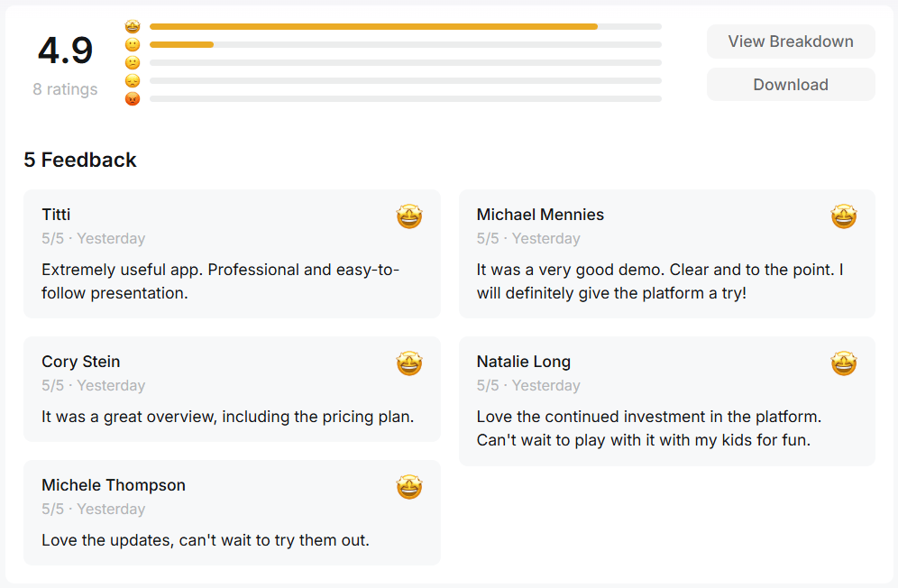Click the 5 Feedback heading
The height and width of the screenshot is (588, 898).
coord(80,160)
